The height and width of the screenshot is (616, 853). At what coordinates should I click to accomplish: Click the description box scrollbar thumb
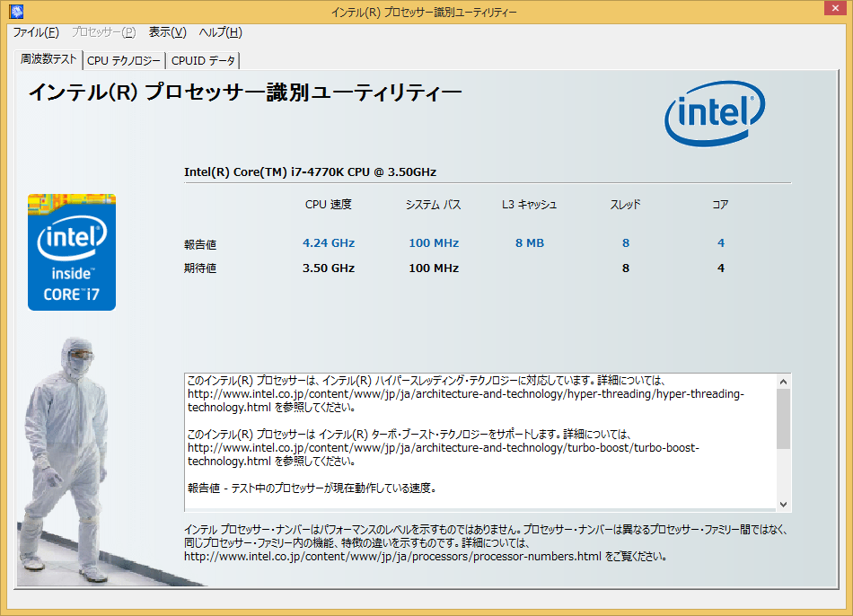[x=783, y=418]
